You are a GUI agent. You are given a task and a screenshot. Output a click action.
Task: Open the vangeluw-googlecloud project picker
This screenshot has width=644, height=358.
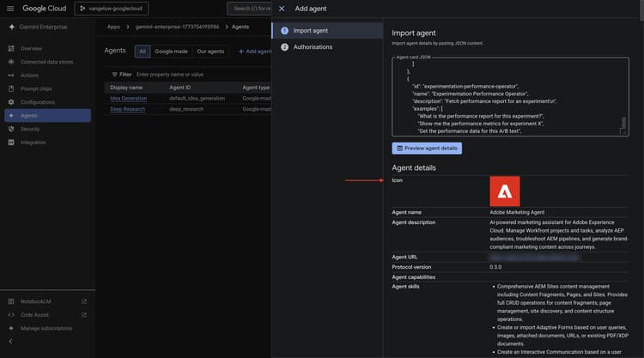click(112, 9)
